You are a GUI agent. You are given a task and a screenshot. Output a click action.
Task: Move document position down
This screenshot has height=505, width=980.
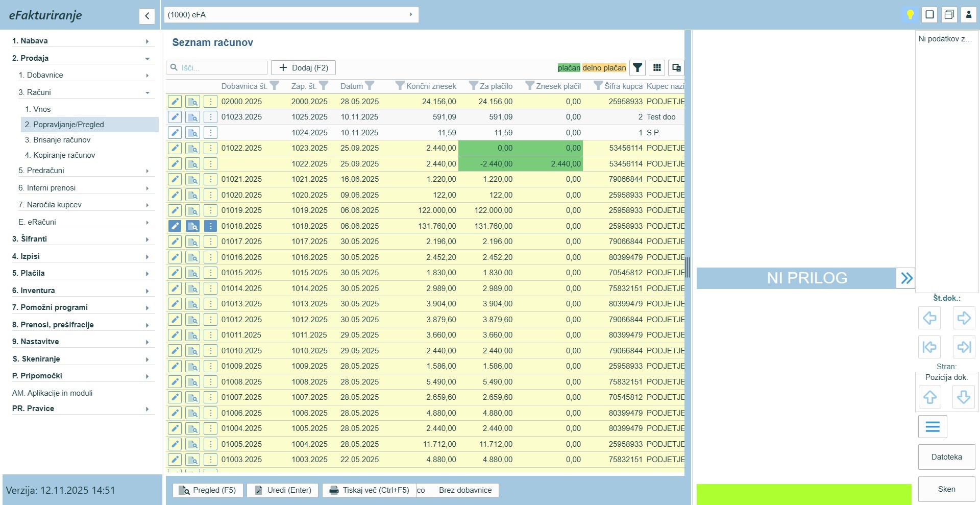964,397
